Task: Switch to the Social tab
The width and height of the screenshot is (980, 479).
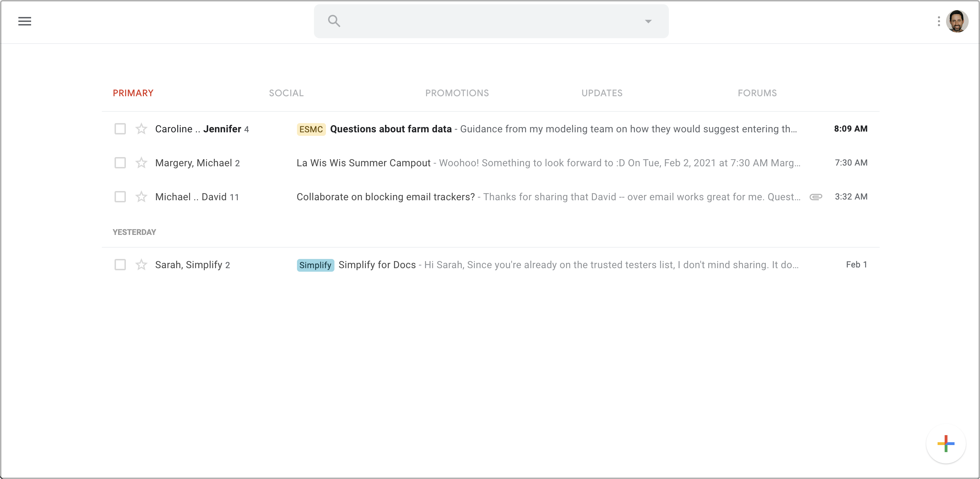Action: [x=286, y=93]
